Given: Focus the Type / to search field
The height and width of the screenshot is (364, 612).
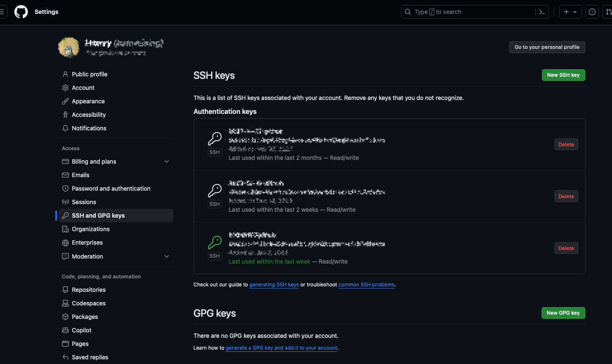Looking at the screenshot, I should 468,12.
